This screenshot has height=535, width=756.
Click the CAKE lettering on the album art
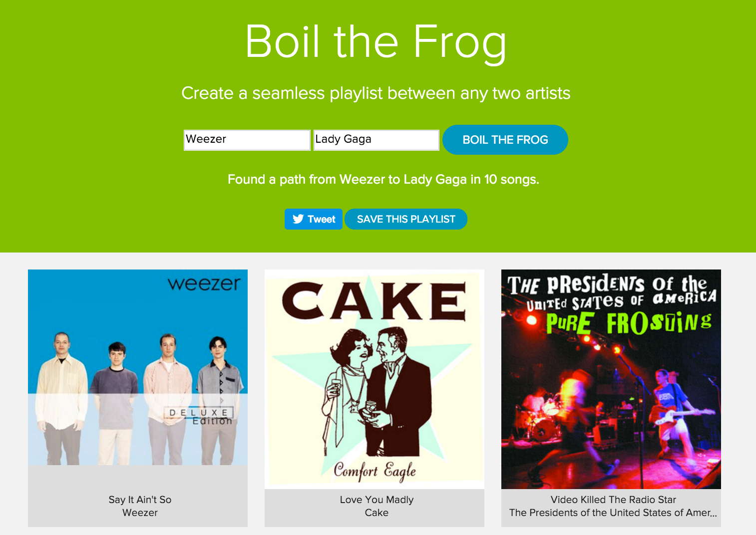click(x=374, y=300)
